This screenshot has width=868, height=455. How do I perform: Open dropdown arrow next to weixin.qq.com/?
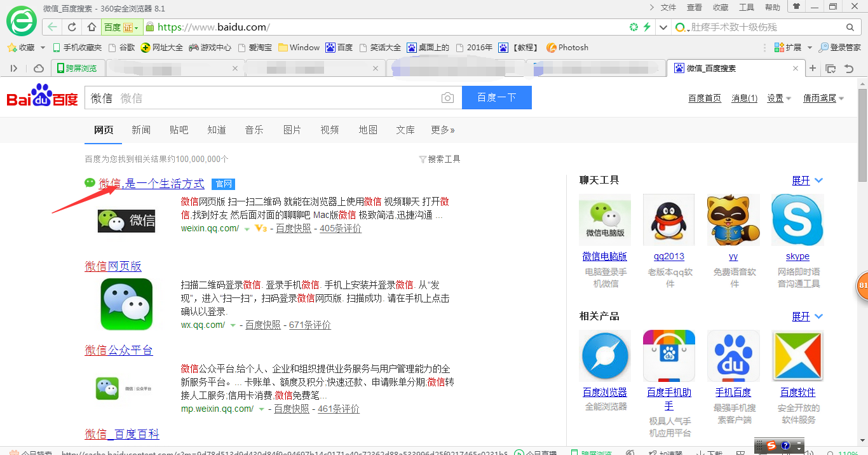pos(247,229)
